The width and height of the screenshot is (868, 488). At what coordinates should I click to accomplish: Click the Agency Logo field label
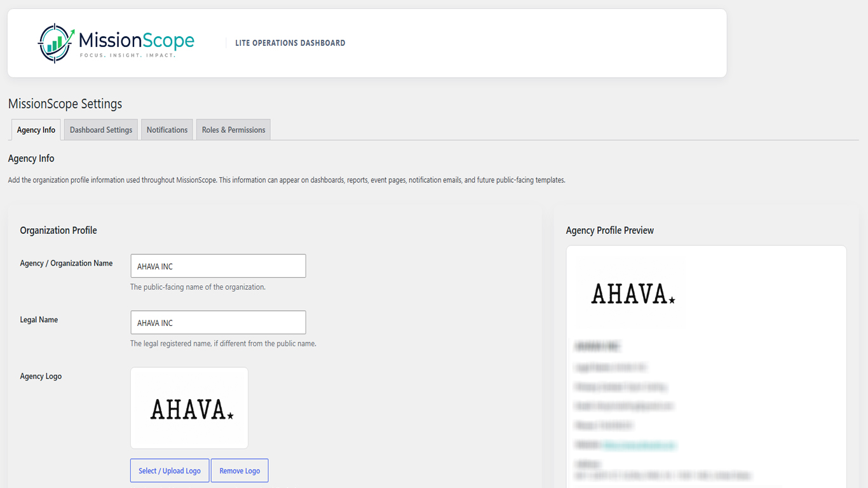tap(41, 376)
